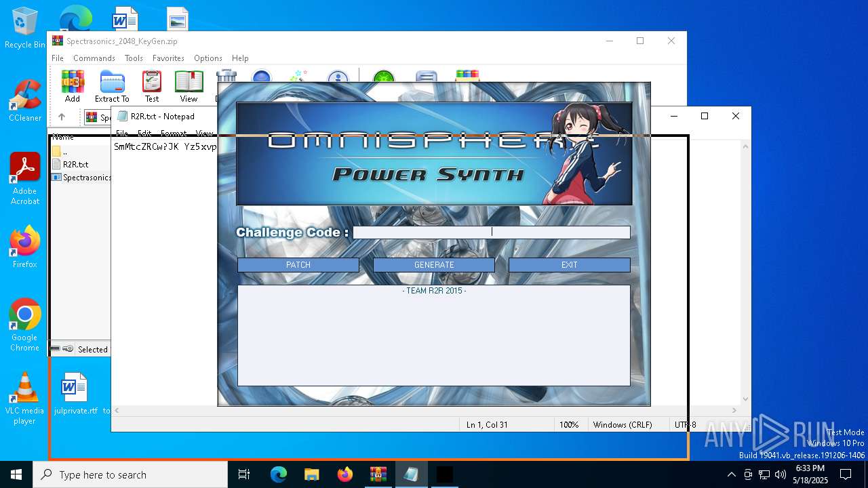Open the Options menu in WinRAR
This screenshot has width=868, height=488.
pyautogui.click(x=208, y=58)
